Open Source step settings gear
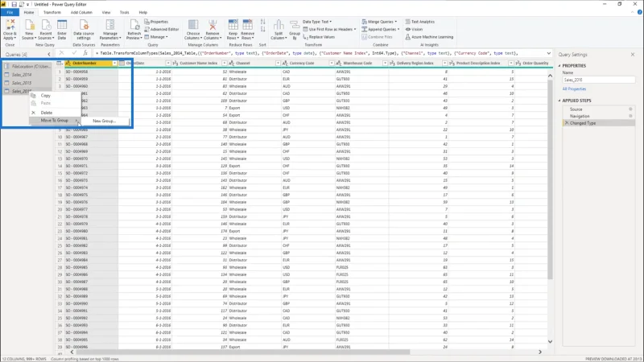 (631, 109)
